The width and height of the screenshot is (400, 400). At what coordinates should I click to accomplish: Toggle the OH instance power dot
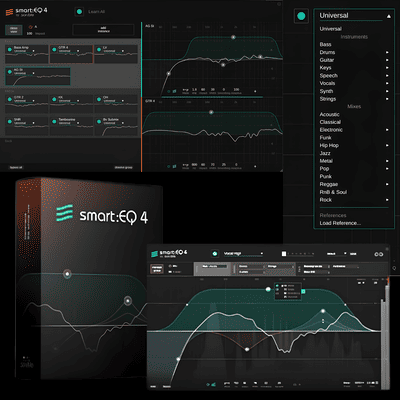tap(99, 99)
